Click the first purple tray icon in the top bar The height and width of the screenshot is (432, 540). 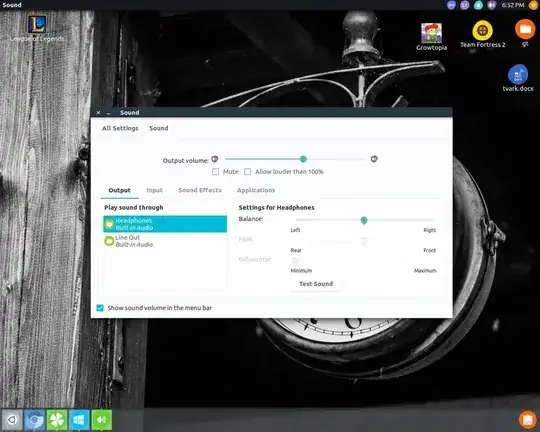click(451, 5)
